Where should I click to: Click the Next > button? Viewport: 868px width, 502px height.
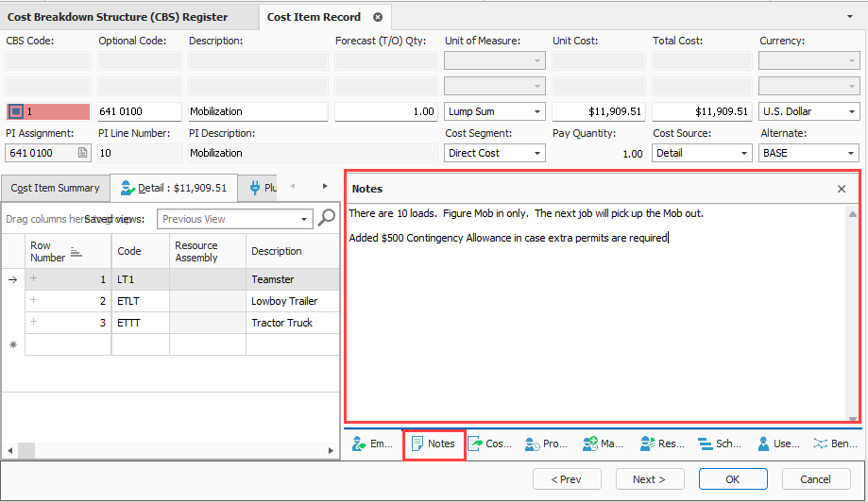(649, 479)
